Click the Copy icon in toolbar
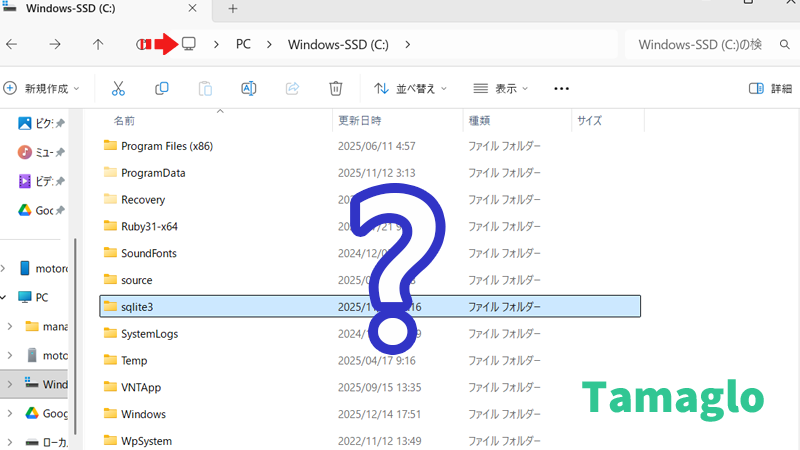Screen dimensions: 800x450 pos(162,88)
